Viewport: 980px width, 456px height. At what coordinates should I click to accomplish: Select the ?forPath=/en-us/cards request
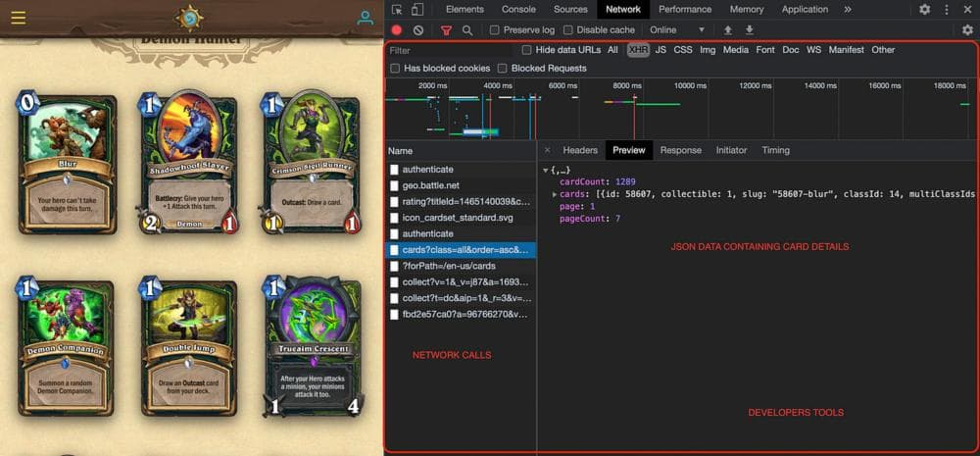click(462, 267)
